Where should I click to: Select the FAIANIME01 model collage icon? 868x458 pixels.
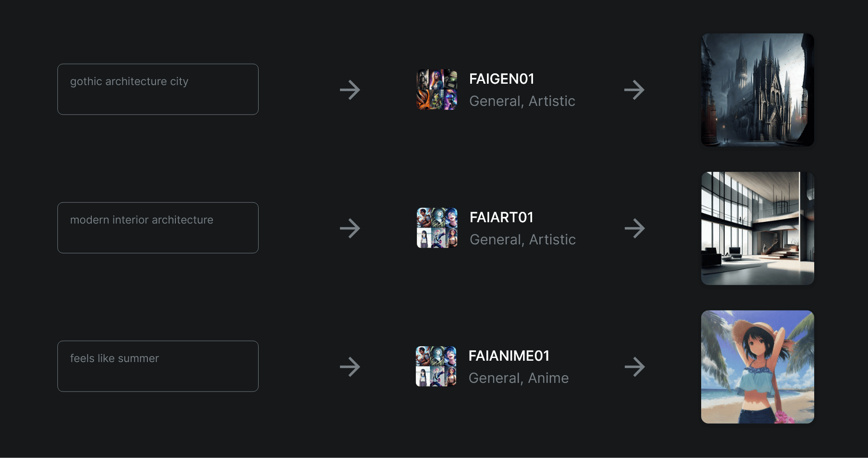pos(436,367)
